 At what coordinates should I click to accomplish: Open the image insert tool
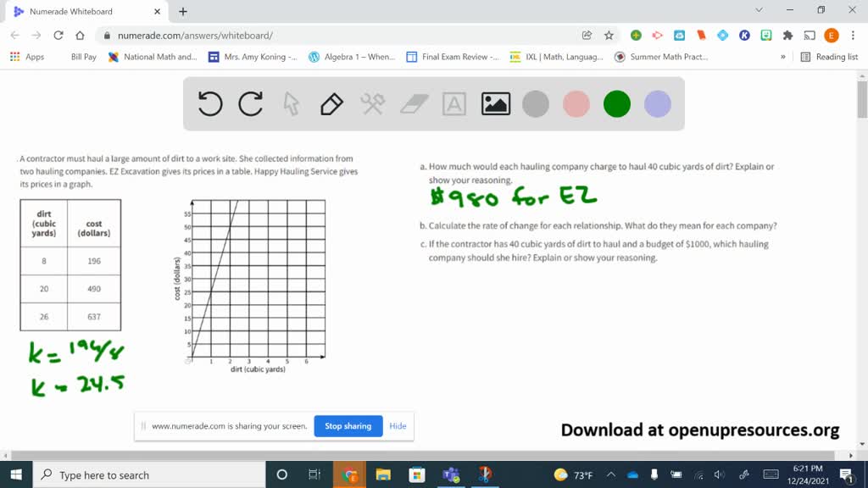[x=495, y=103]
